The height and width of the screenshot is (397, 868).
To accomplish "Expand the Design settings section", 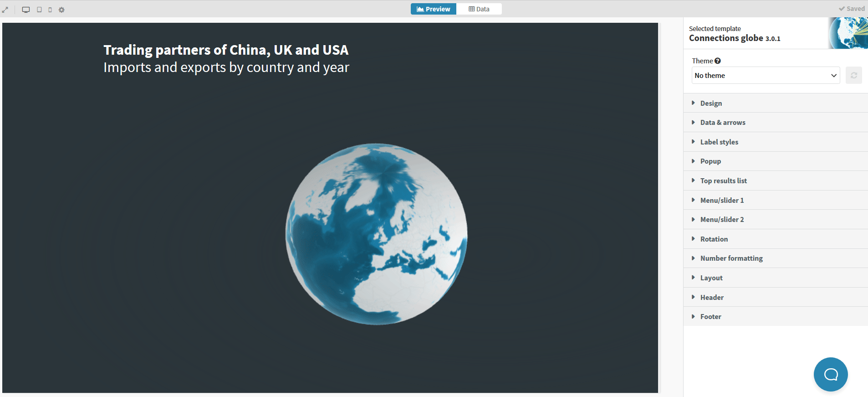I will click(711, 103).
